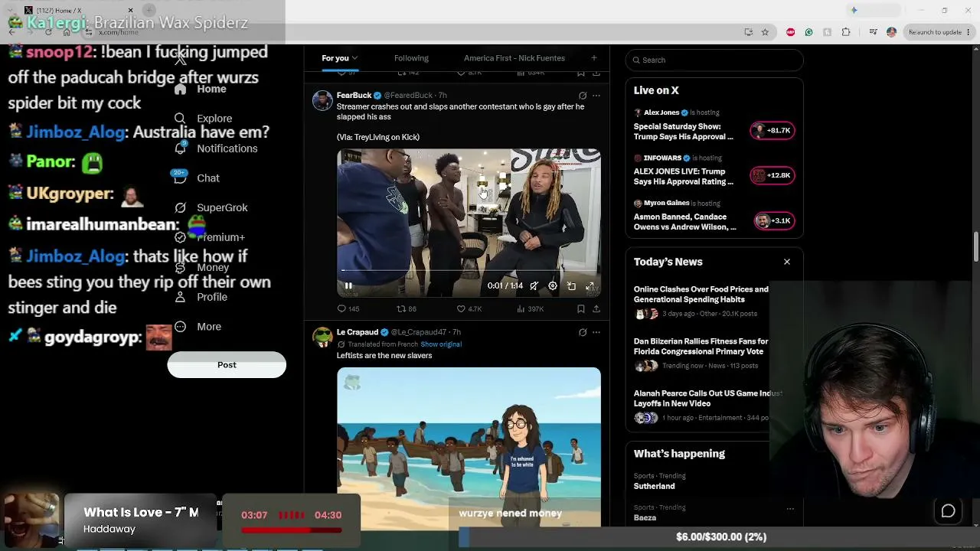Share the FearBuck video post
This screenshot has height=551, width=980.
pos(596,309)
